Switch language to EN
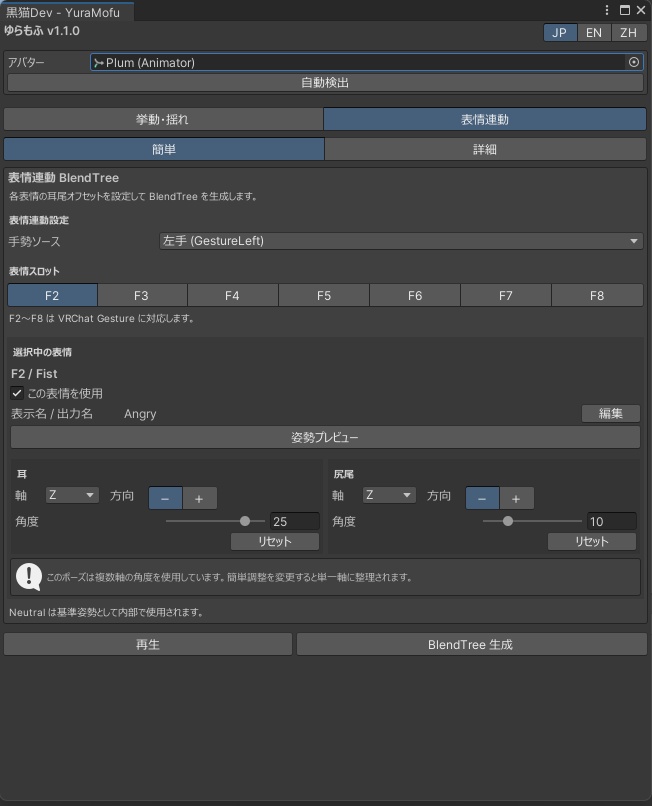The width and height of the screenshot is (652, 806). (594, 33)
